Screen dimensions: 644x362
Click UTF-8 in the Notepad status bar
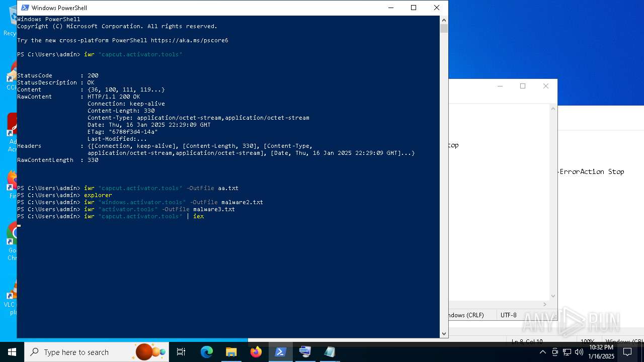point(509,315)
